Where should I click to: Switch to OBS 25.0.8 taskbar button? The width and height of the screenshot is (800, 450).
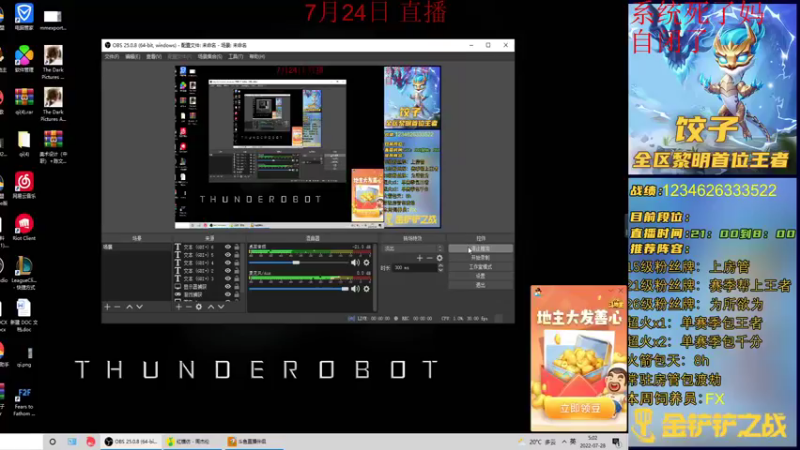pos(131,441)
